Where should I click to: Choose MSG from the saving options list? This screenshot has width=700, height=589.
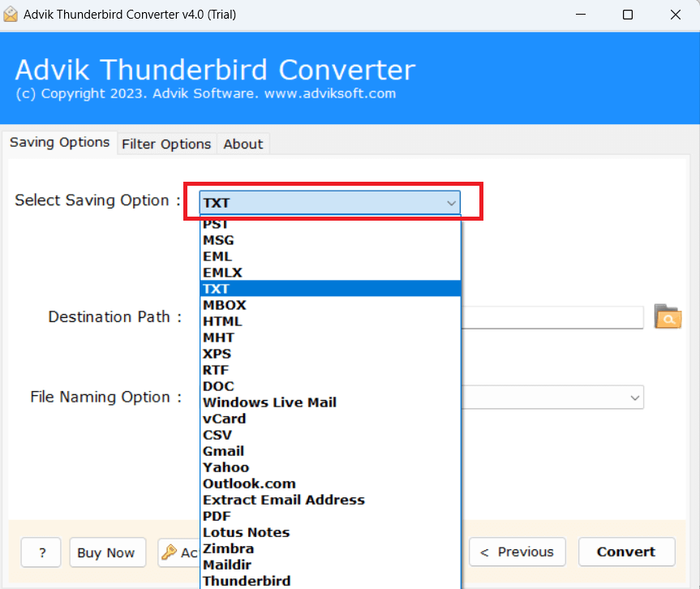330,240
